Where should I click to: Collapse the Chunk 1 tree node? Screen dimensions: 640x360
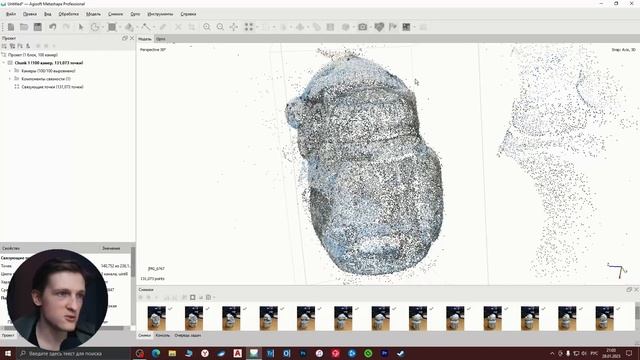tap(4, 63)
